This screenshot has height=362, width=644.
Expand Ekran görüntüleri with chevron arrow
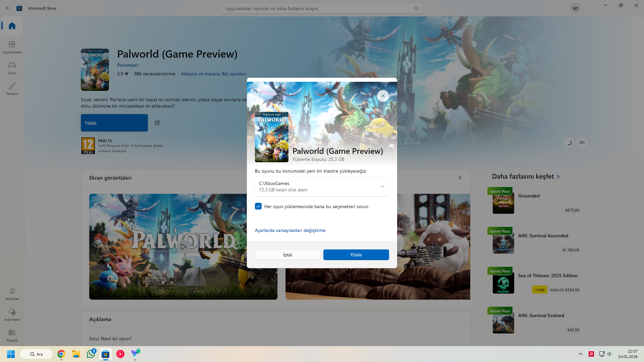click(460, 178)
